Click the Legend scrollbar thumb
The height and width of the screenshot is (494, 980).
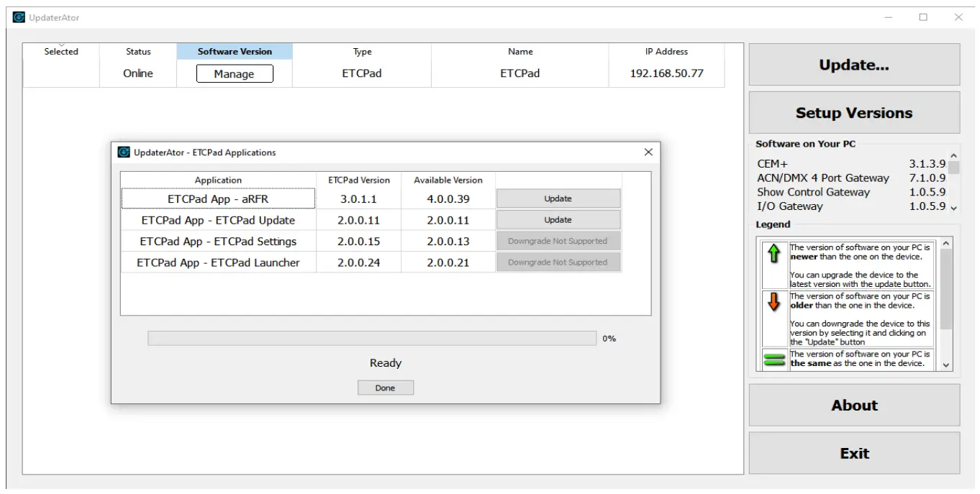[x=946, y=289]
